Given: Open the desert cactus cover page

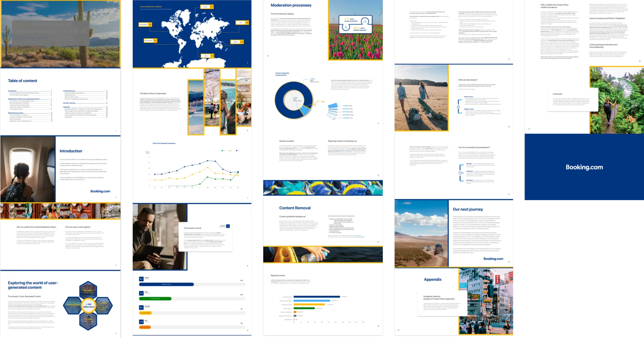Looking at the screenshot, I should [61, 34].
